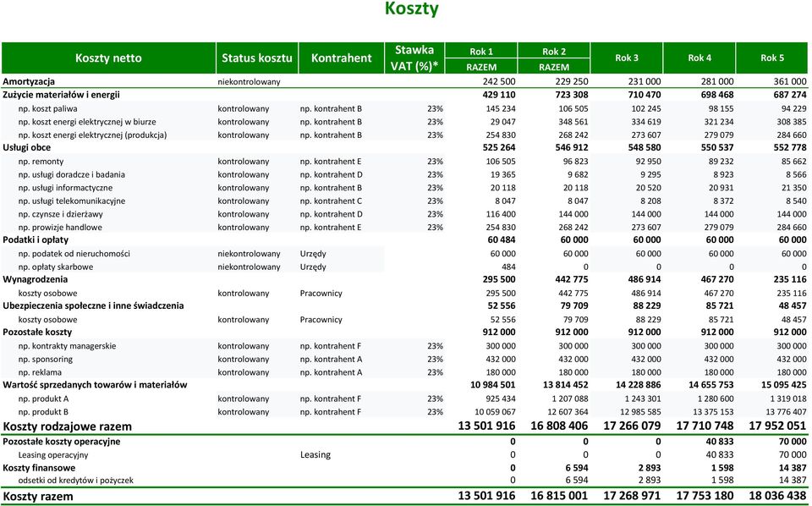Select the 'Koszty finansowe' row label
Screen dimensions: 812x506
[38, 468]
